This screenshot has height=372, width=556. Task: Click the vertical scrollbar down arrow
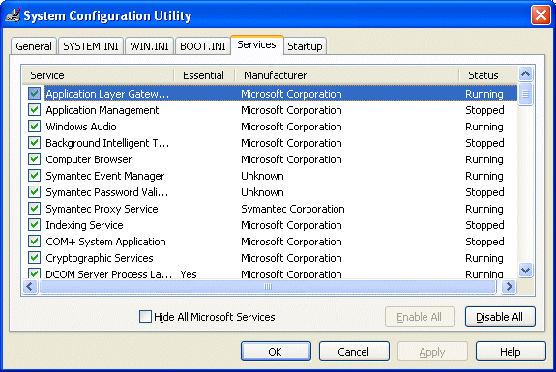pyautogui.click(x=525, y=270)
